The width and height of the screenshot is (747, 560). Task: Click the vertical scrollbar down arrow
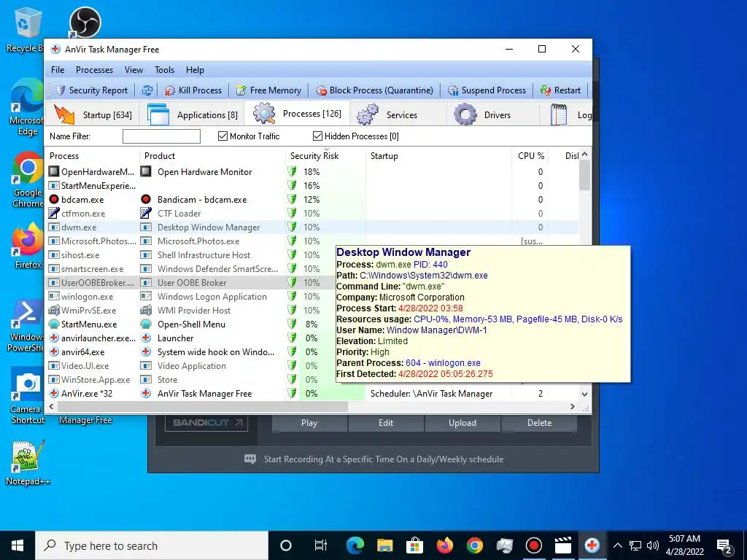pos(584,394)
